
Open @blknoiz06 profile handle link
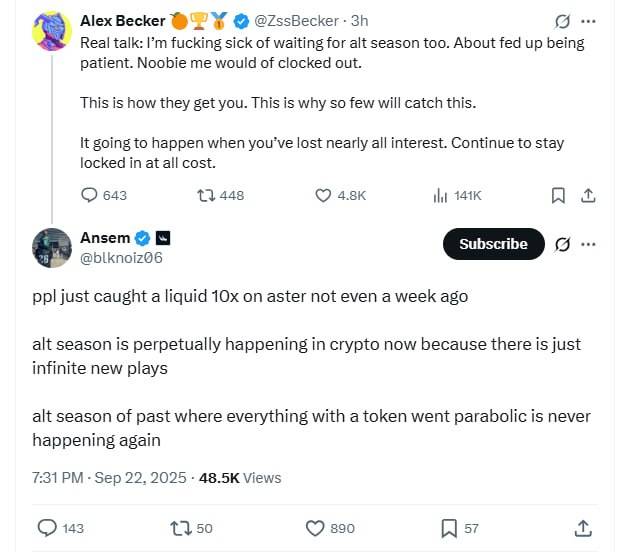[x=121, y=258]
